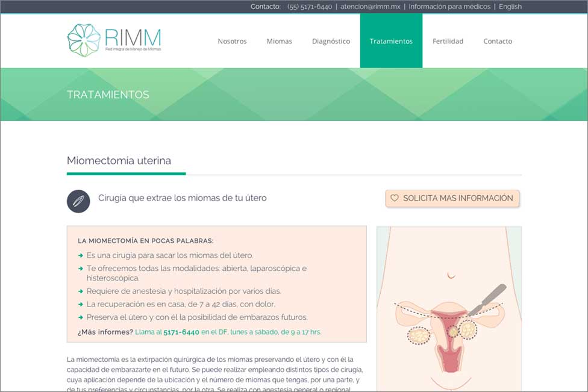Open the Contacto navigation link

click(498, 41)
